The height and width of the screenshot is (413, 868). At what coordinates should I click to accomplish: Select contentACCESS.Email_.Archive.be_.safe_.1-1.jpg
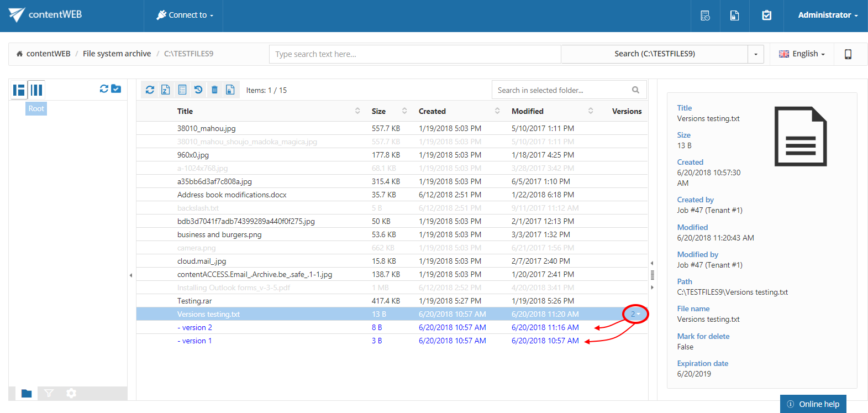point(392,274)
